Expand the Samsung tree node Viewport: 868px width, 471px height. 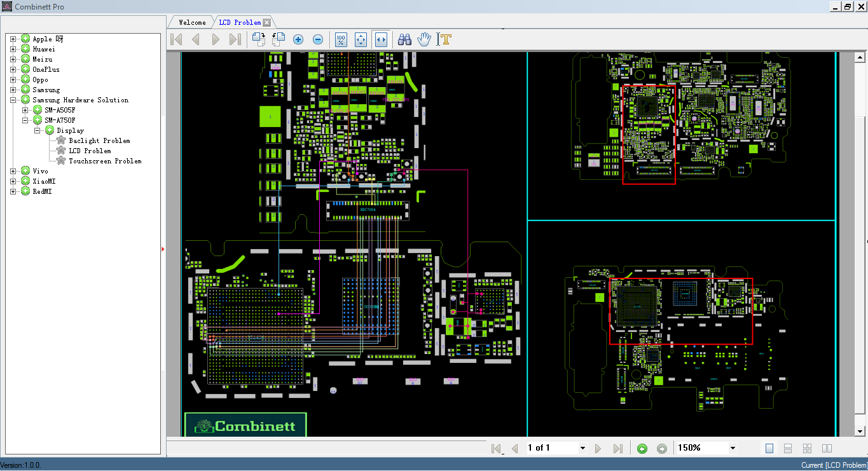point(13,90)
